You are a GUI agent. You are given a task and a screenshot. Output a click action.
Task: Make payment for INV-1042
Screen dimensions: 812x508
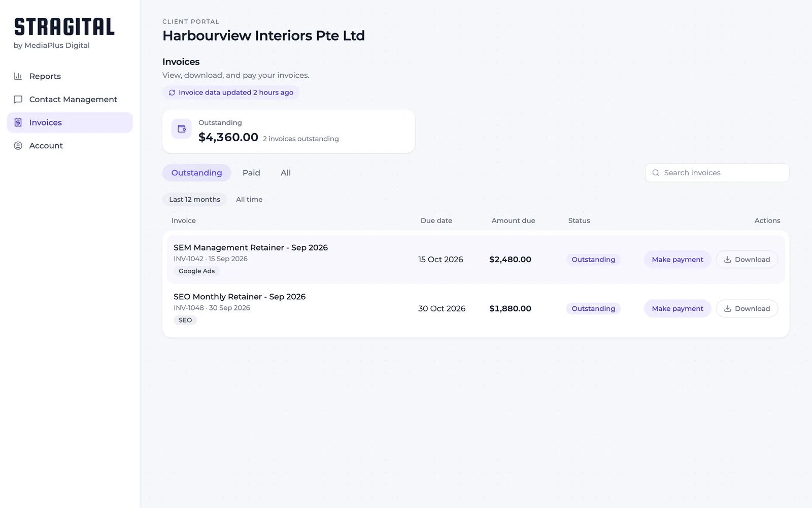[678, 260]
